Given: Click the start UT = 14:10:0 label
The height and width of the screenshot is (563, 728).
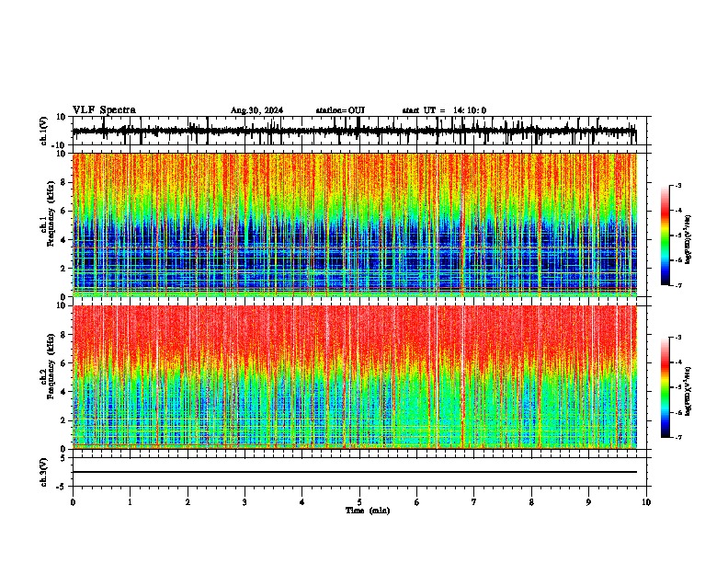Looking at the screenshot, I should [444, 110].
